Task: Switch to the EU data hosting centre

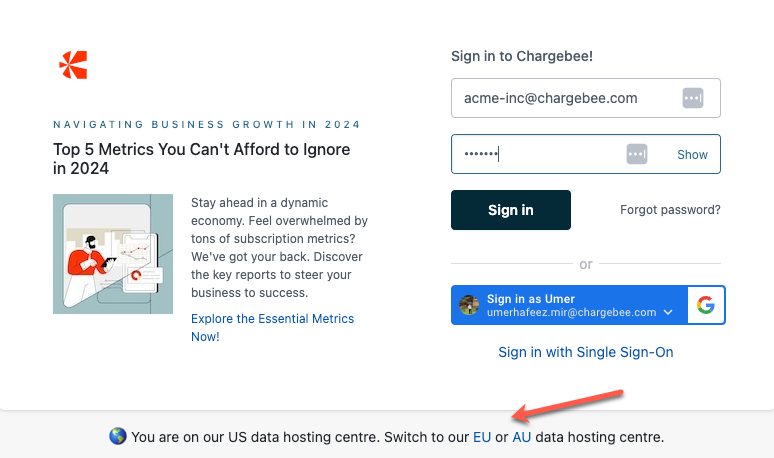Action: click(482, 437)
